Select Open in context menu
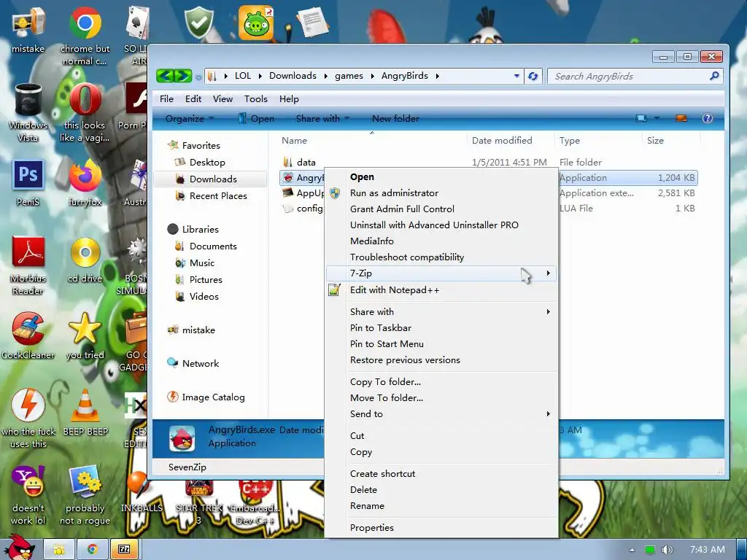 pos(362,176)
